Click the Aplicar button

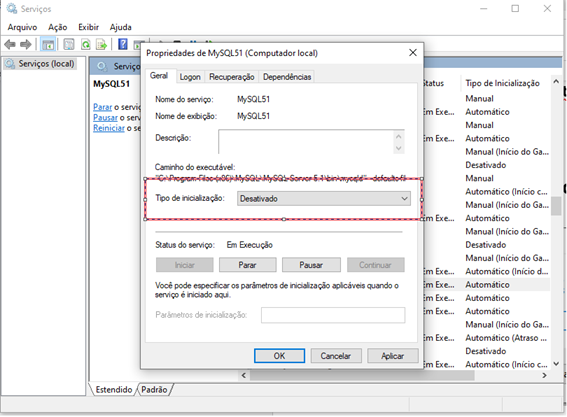point(393,356)
